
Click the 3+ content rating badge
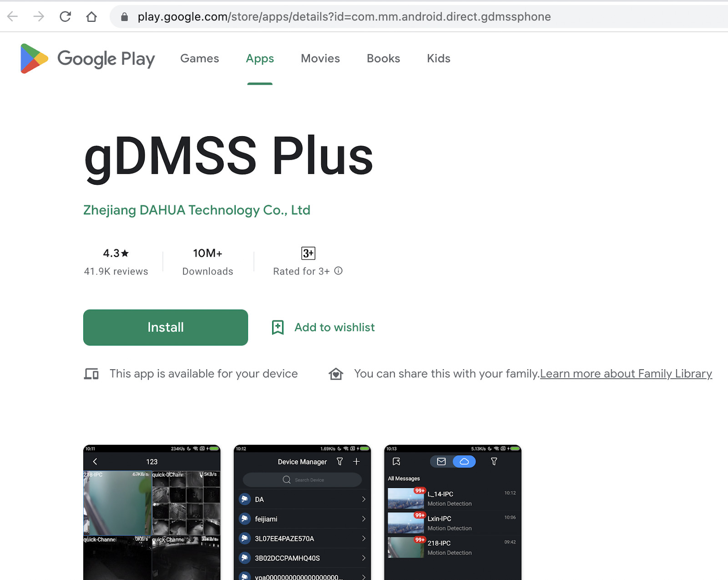point(308,253)
